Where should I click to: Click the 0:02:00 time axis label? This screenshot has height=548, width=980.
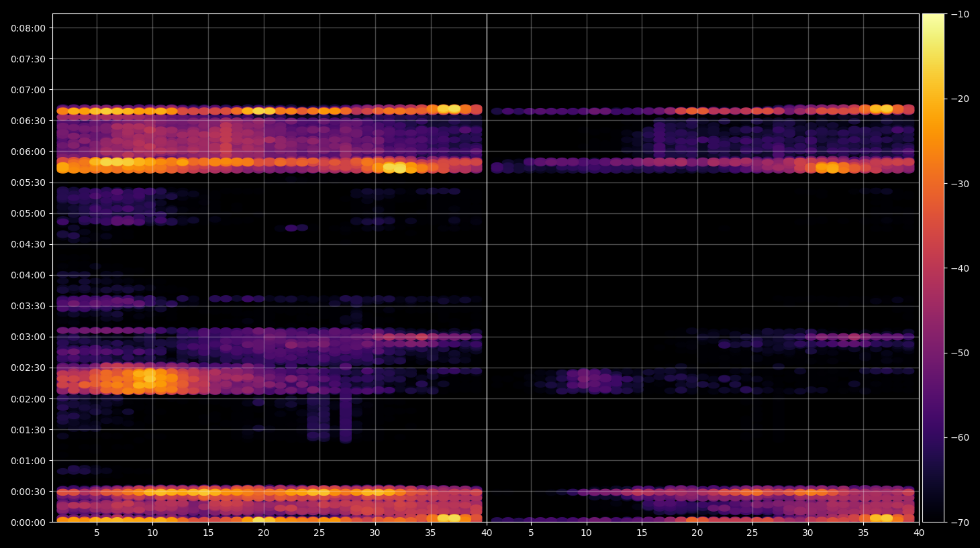pyautogui.click(x=28, y=399)
